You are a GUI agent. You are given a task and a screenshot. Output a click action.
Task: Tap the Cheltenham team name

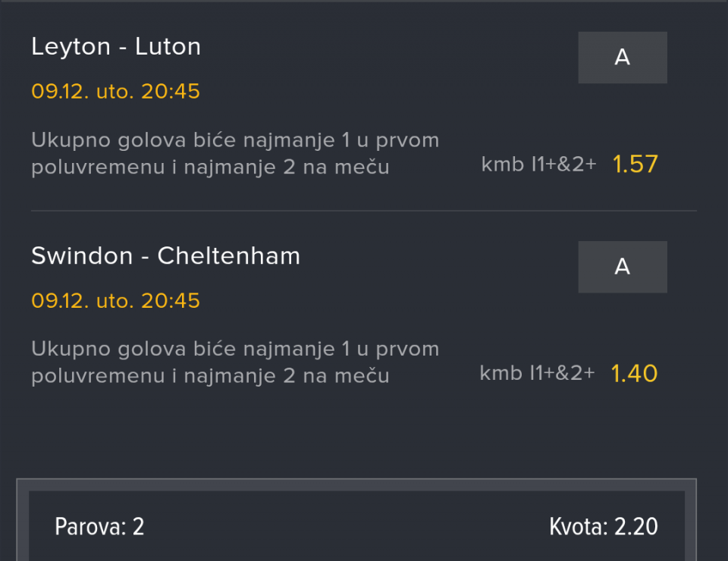pos(228,256)
